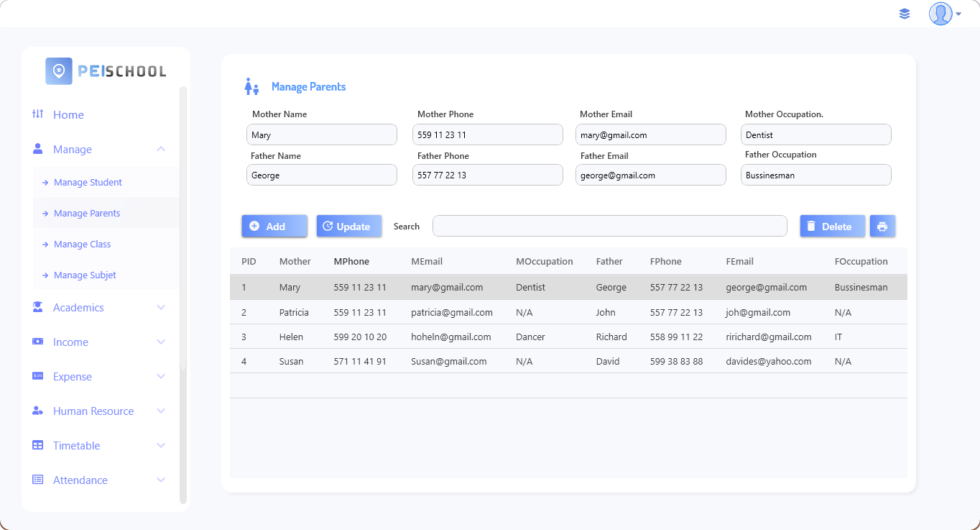Open the user profile avatar menu
This screenshot has height=530, width=980.
coord(944,14)
